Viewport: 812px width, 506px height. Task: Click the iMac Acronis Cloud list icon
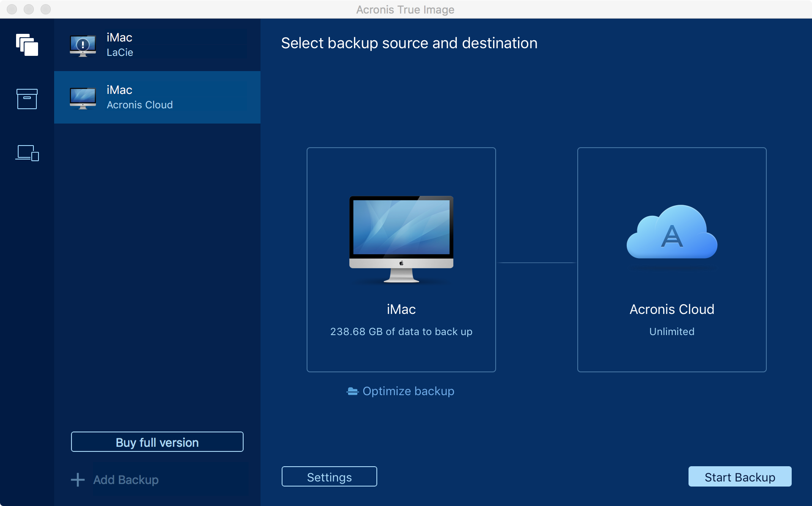click(x=83, y=98)
